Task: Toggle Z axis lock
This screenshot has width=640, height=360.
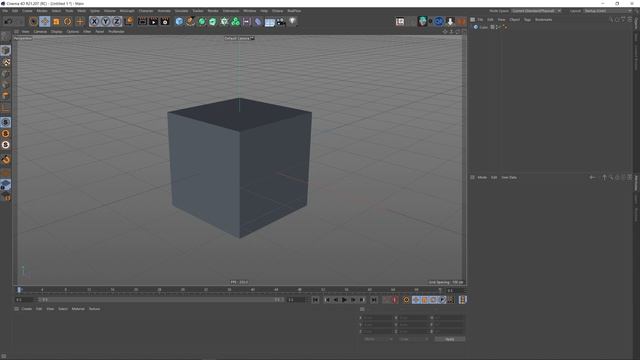Action: [x=117, y=21]
